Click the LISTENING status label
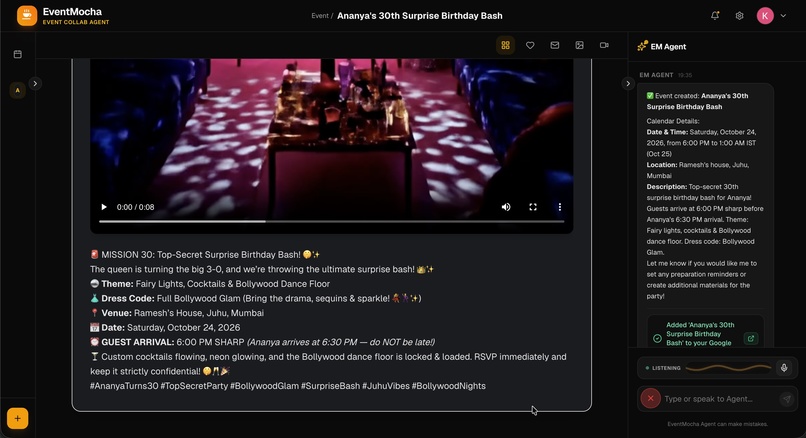 pos(666,368)
